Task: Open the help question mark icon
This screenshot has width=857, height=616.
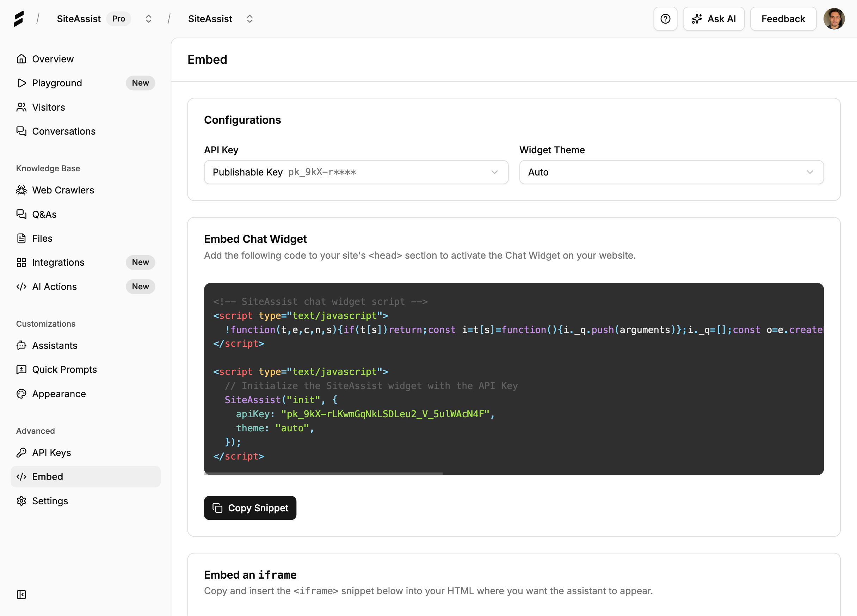Action: (665, 19)
